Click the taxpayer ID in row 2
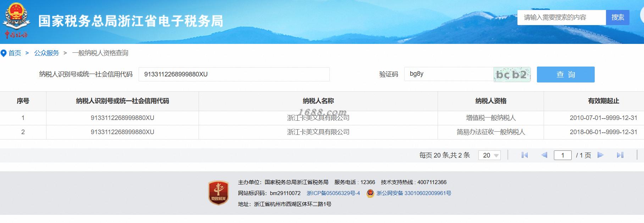644x223 pixels. [x=122, y=132]
